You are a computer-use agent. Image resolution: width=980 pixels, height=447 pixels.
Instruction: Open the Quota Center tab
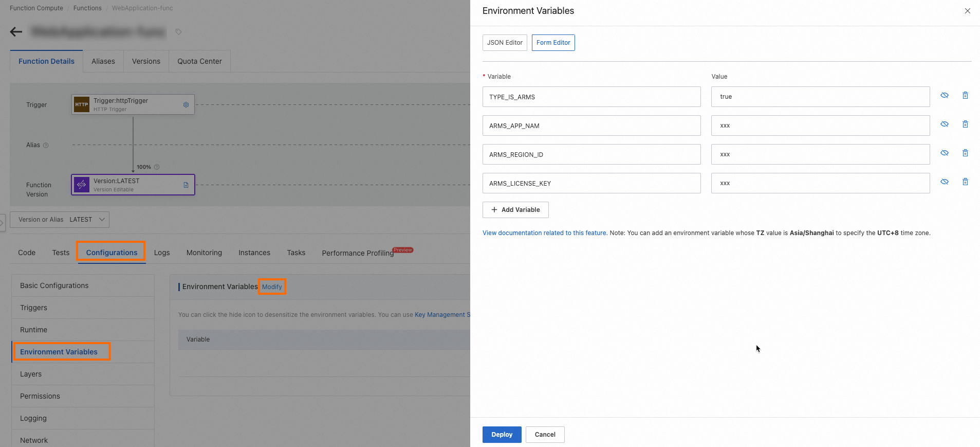pos(199,61)
